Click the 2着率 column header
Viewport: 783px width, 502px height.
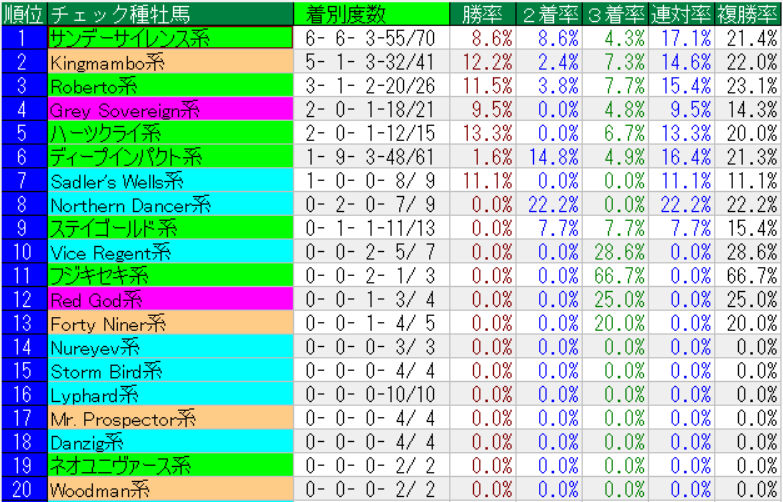549,13
